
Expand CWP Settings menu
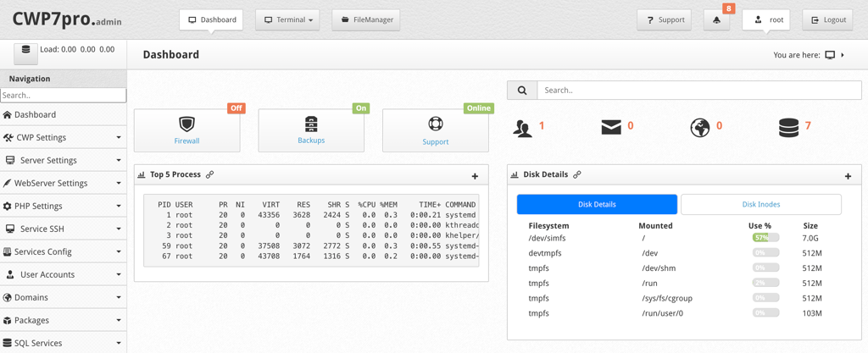point(63,137)
